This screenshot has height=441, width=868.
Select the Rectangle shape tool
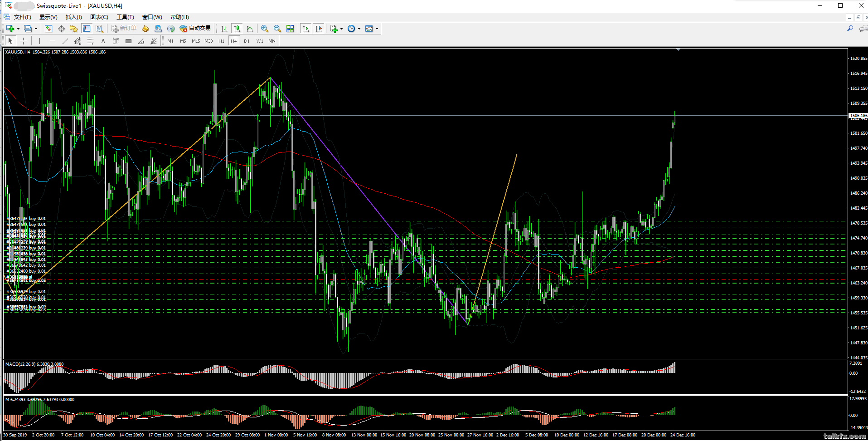129,41
